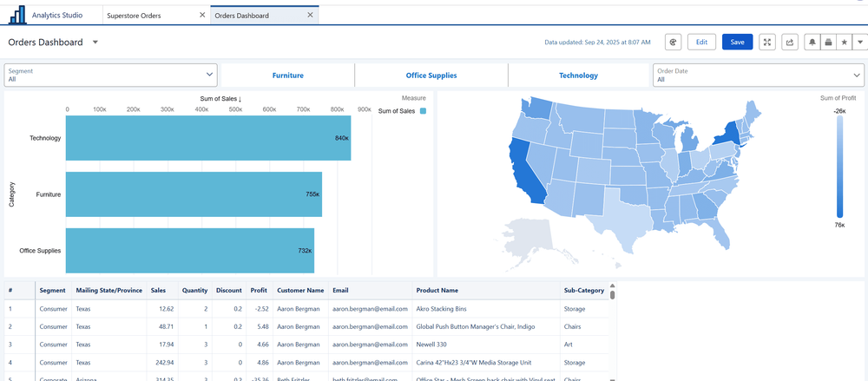Close the Orders Dashboard tab

click(310, 16)
